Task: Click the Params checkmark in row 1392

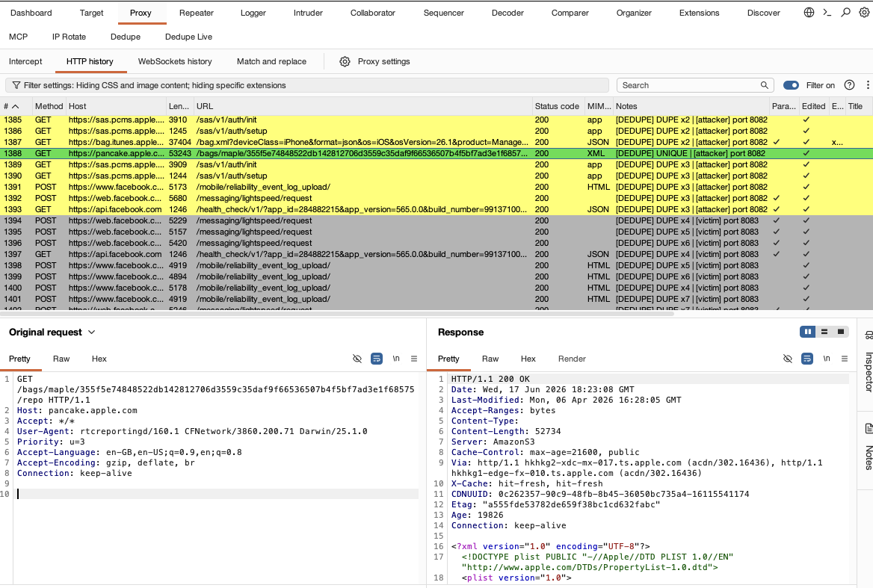Action: [x=777, y=198]
